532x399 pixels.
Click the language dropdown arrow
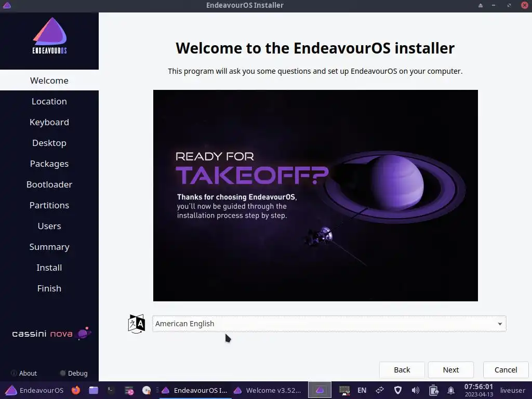pyautogui.click(x=500, y=324)
